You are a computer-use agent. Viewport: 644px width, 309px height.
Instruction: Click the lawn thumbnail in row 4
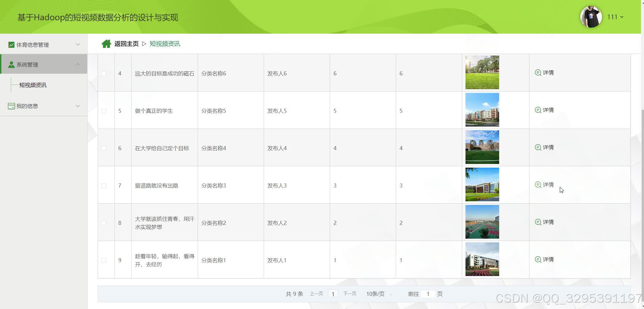[482, 72]
